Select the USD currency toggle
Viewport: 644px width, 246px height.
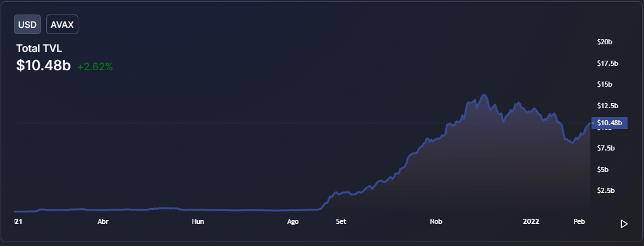28,24
